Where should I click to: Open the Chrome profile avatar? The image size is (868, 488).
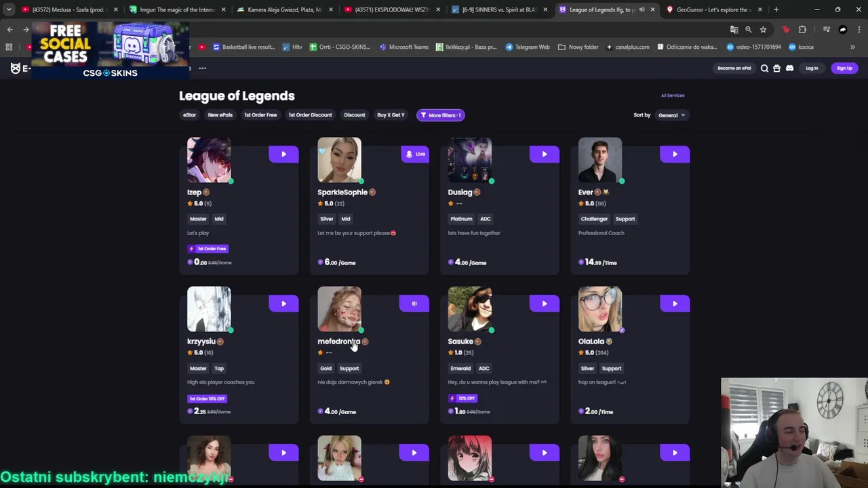843,30
